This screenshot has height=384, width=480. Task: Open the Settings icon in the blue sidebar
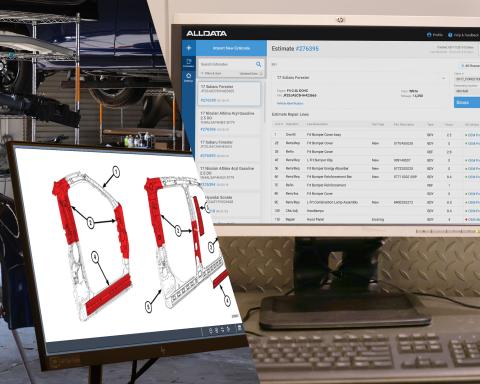point(189,77)
